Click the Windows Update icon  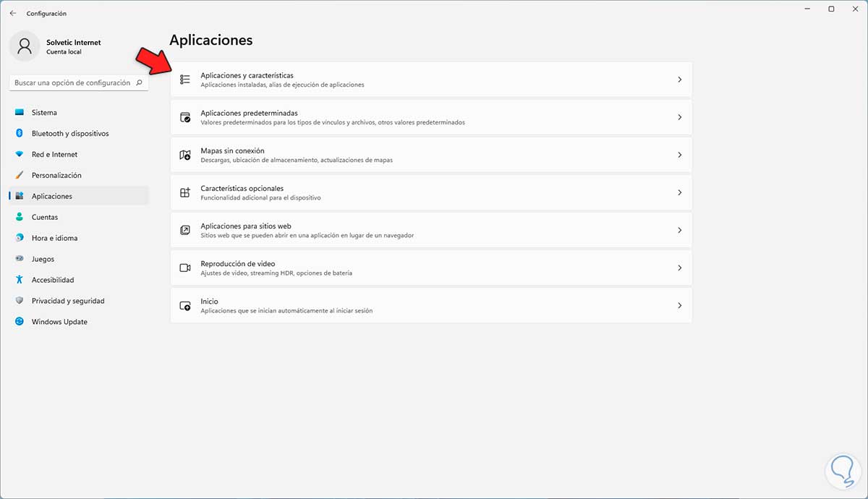20,322
